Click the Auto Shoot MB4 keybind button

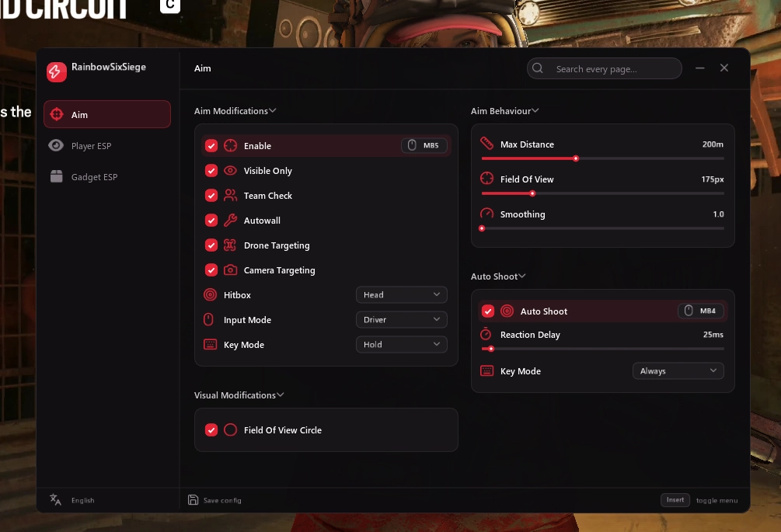point(700,311)
